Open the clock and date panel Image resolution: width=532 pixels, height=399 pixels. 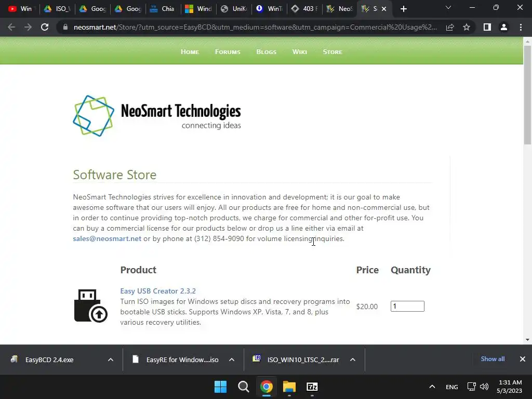pyautogui.click(x=509, y=387)
